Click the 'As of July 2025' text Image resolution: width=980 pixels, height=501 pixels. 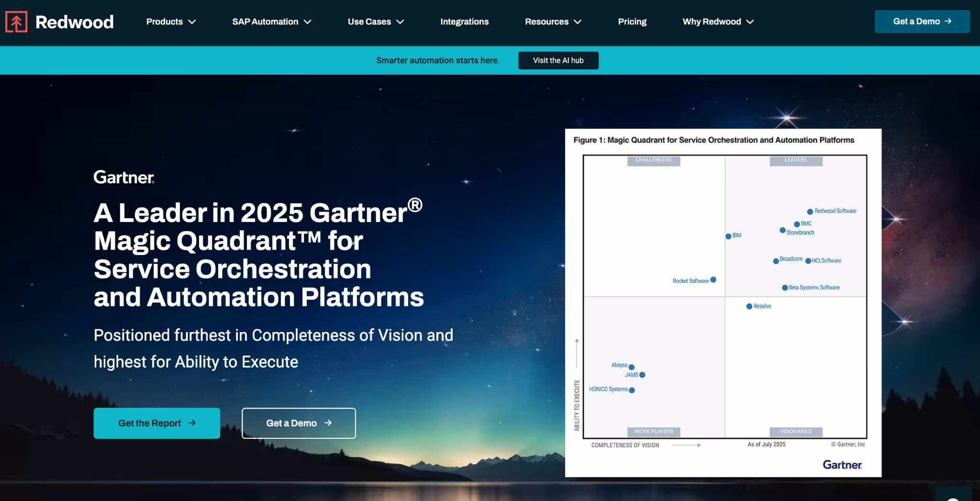click(767, 445)
